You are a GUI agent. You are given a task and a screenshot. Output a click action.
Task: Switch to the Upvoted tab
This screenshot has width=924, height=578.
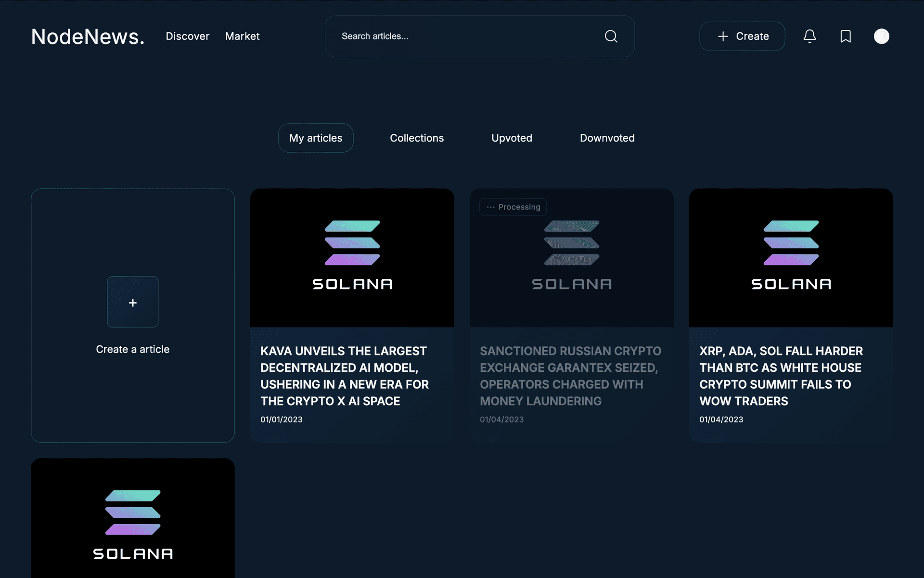coord(512,138)
